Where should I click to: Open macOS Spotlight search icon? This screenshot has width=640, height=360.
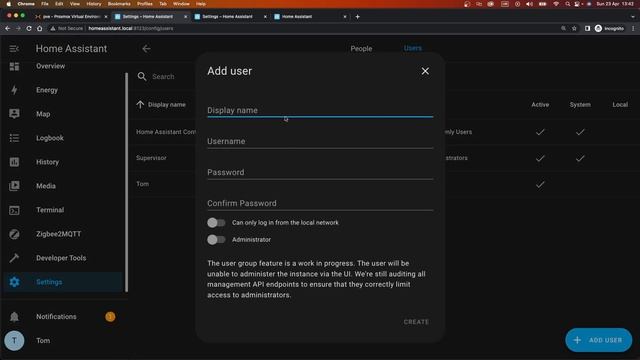tap(567, 4)
